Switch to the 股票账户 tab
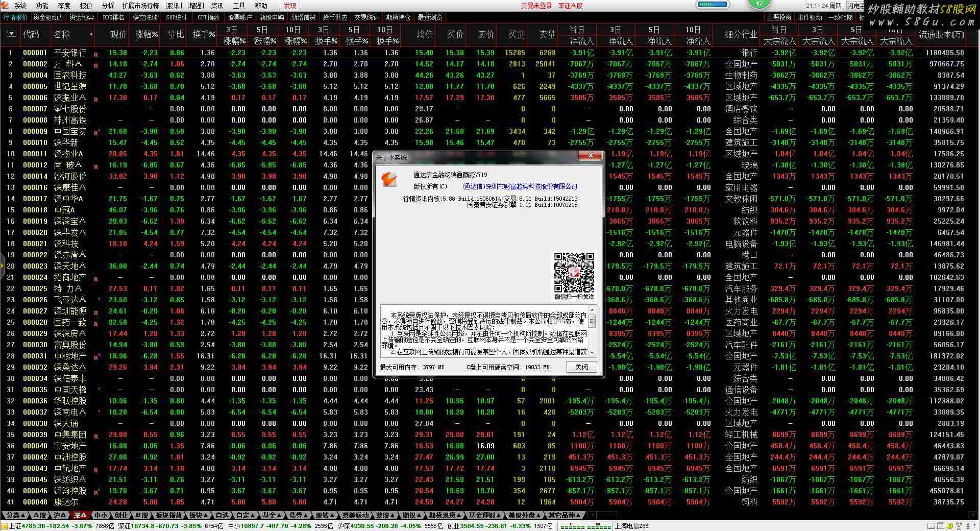Screen dimensions: 980x531 pyautogui.click(x=240, y=17)
